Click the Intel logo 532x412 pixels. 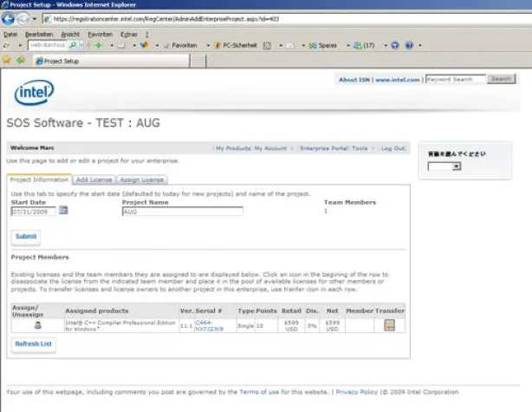(34, 92)
